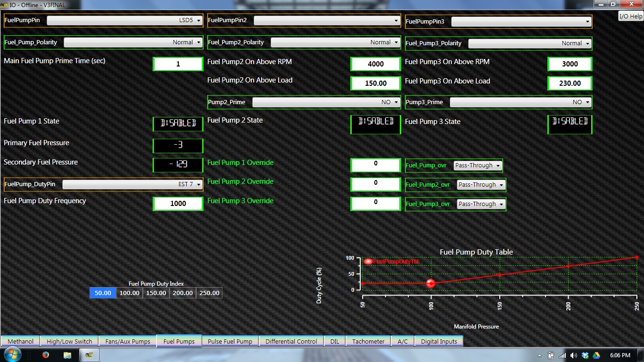Screen dimensions: 644x362
Task: Click the tuning software icon on the taskbar
Action: pos(89,355)
